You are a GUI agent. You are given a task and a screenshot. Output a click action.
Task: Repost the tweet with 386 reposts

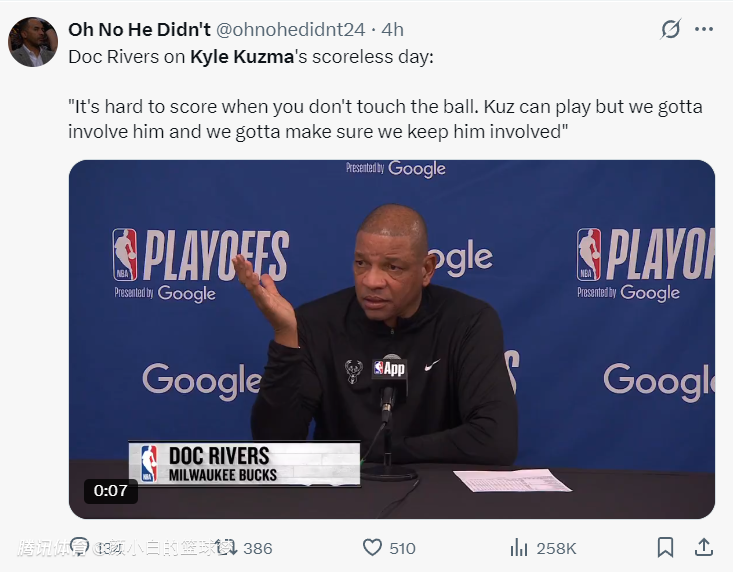(x=227, y=547)
